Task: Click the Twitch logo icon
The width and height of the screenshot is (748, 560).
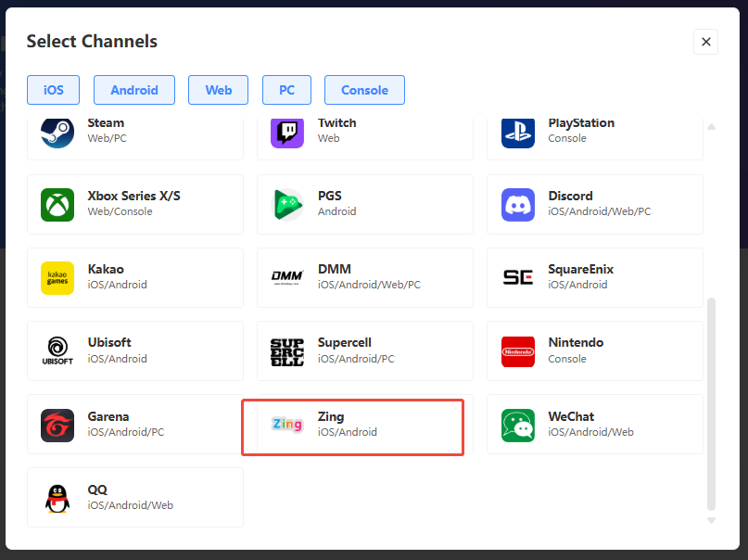Action: [x=287, y=134]
